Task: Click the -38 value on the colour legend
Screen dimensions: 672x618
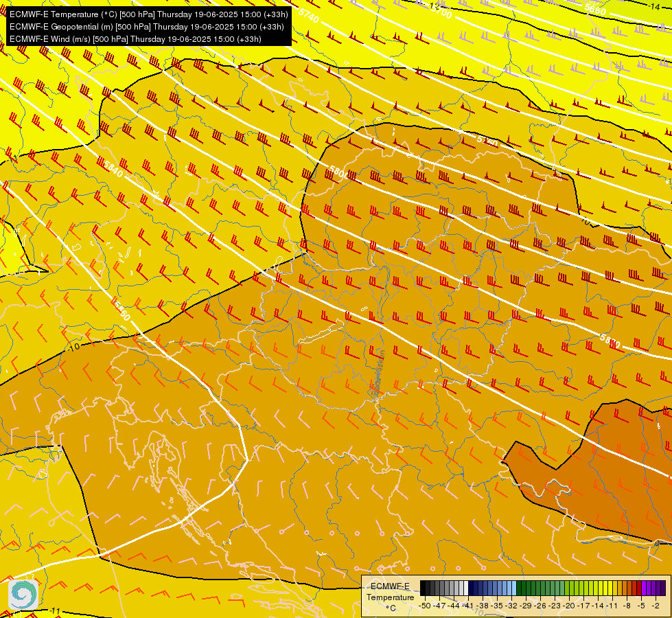Action: point(483,606)
